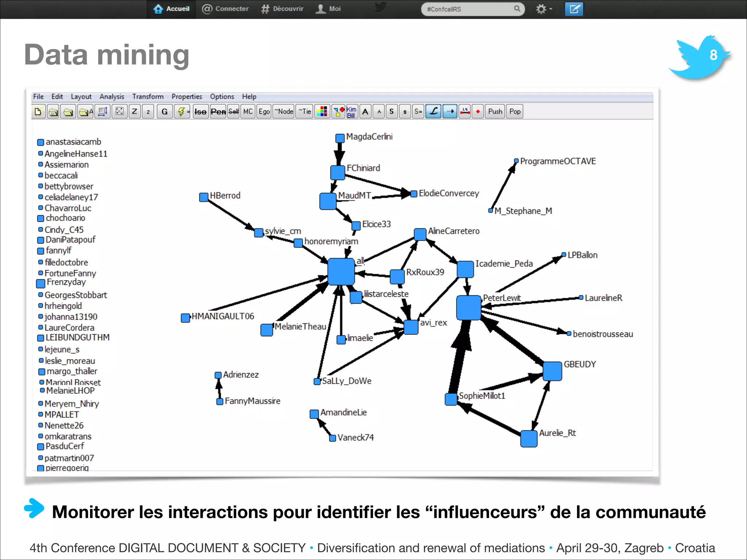Click the anastasiacamb isolate node label
This screenshot has width=747, height=560.
point(73,142)
